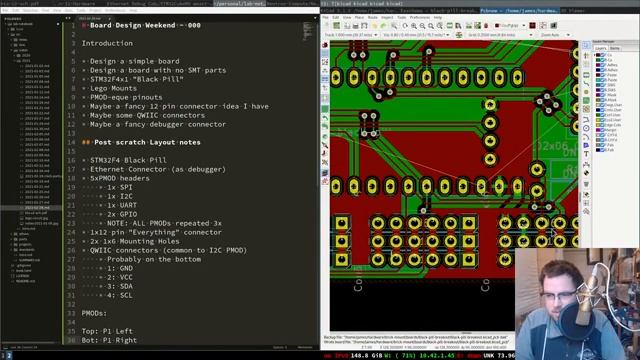
Task: Open the scripting console icon
Action: (x=553, y=25)
